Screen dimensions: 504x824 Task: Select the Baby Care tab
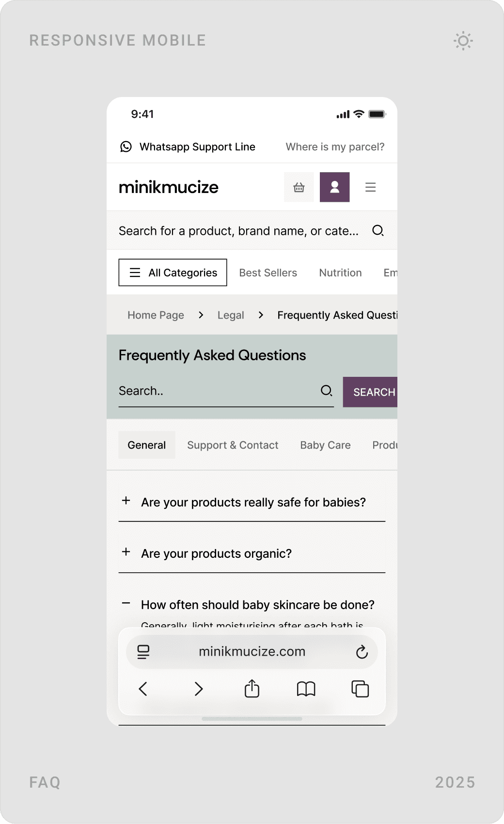(x=325, y=445)
